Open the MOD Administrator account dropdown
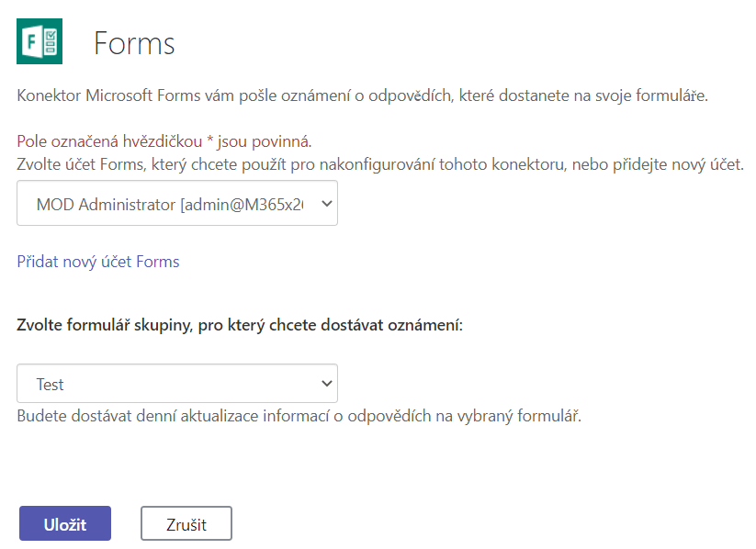 [x=177, y=203]
